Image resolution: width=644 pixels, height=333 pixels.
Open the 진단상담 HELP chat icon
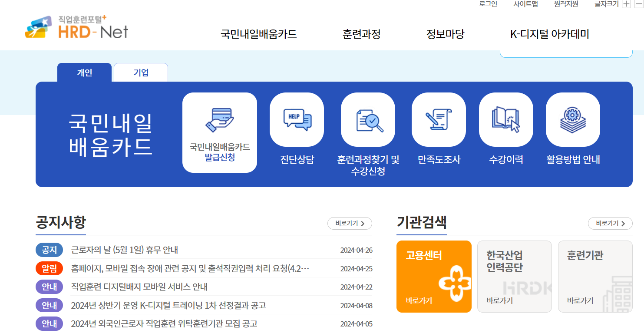pyautogui.click(x=297, y=120)
